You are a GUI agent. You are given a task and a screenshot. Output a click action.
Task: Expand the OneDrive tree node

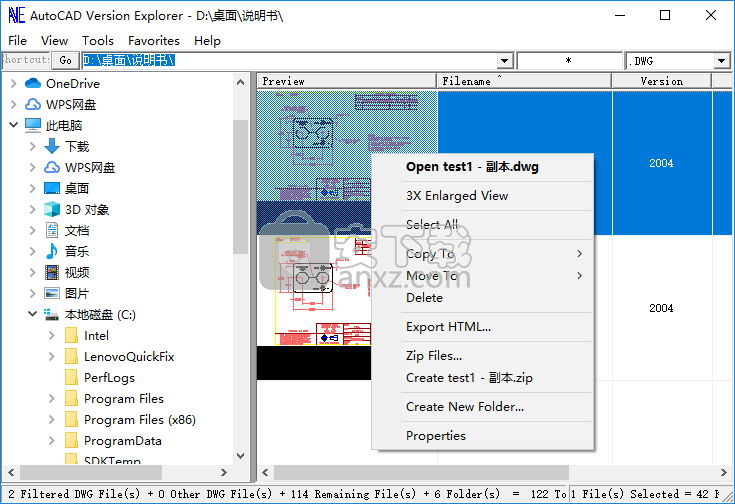point(14,83)
